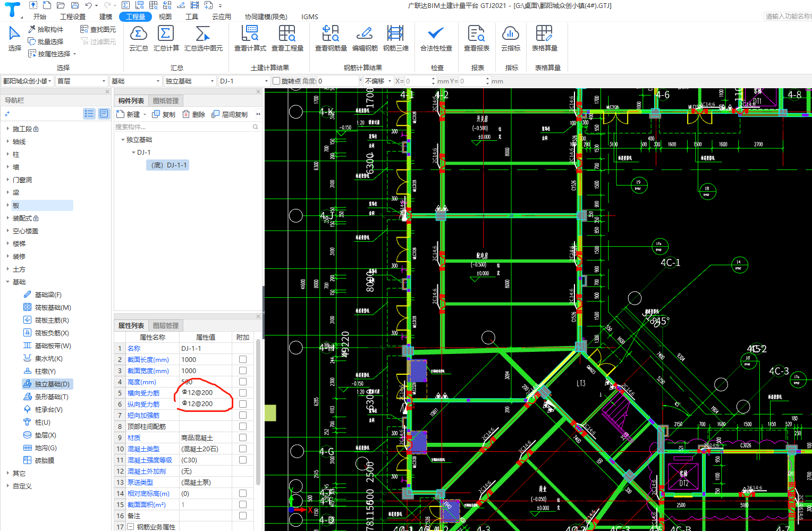The height and width of the screenshot is (531, 812).
Task: Check 附加 box for 截面宽度 row
Action: 243,370
